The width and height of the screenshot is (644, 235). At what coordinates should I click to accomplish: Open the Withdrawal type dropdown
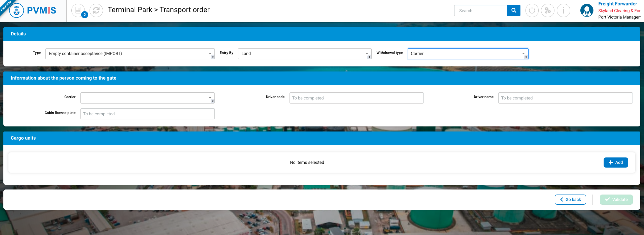coord(468,54)
